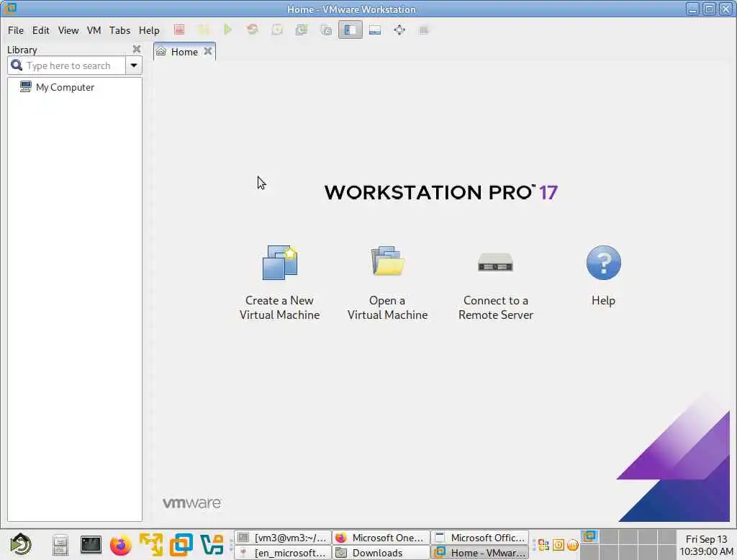
Task: Click the Enter Full Screen toolbar icon
Action: coord(399,30)
